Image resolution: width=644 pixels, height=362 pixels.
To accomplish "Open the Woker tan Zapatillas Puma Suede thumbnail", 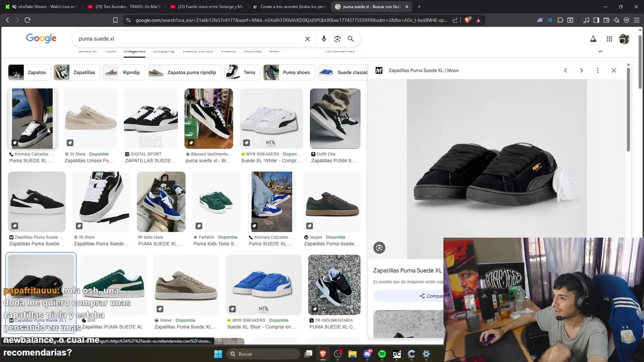I will pos(186,285).
